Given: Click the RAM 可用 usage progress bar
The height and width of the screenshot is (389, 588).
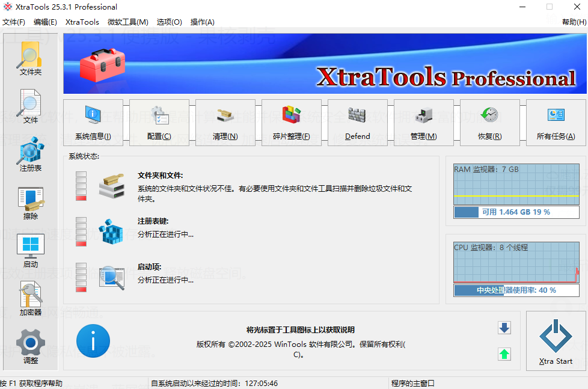Looking at the screenshot, I should (516, 212).
